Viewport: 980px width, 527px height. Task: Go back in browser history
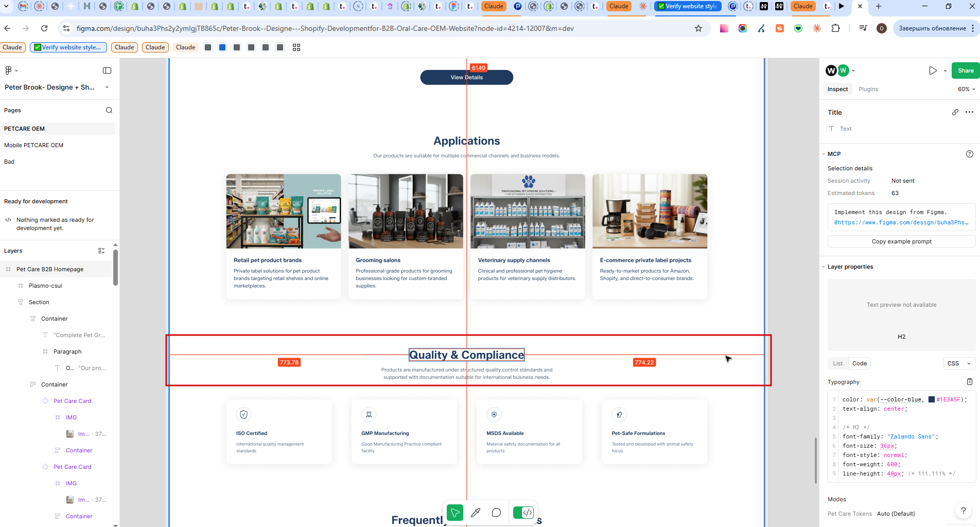(x=7, y=28)
